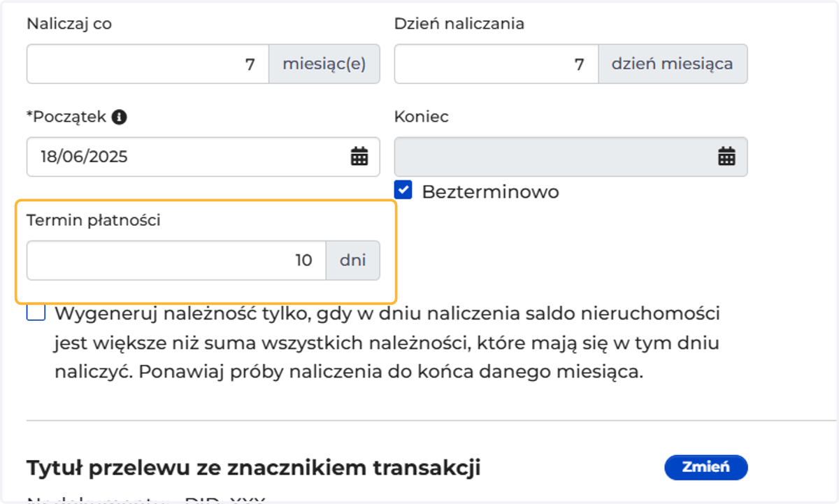839x504 pixels.
Task: Click the Wygeneruj należność description text
Action: pos(387,343)
